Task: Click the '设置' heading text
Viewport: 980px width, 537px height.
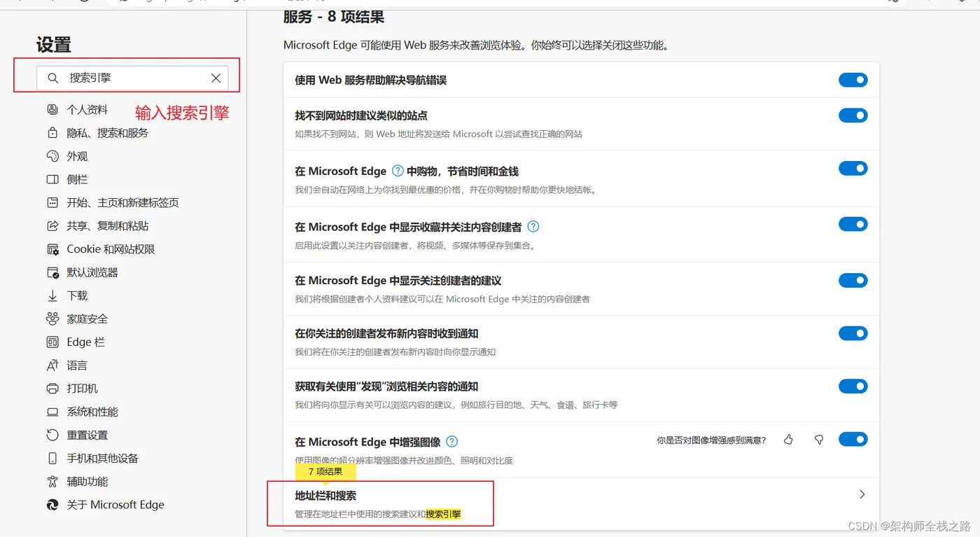Action: pos(54,45)
